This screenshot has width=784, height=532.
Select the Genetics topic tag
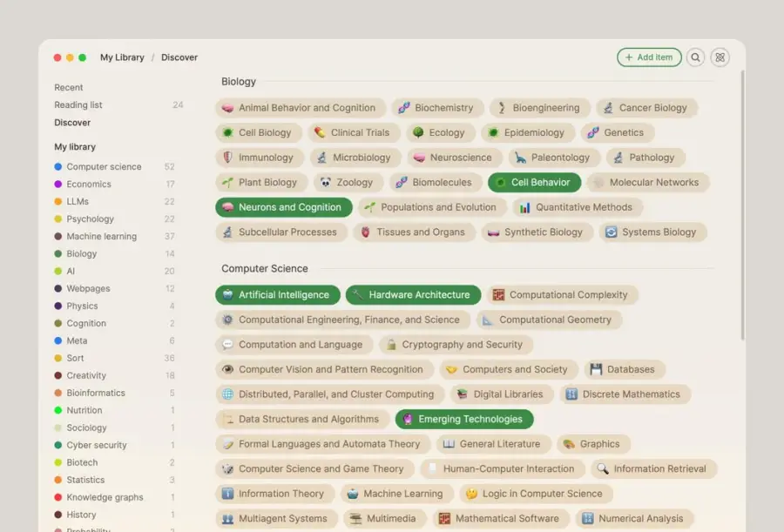tap(618, 132)
